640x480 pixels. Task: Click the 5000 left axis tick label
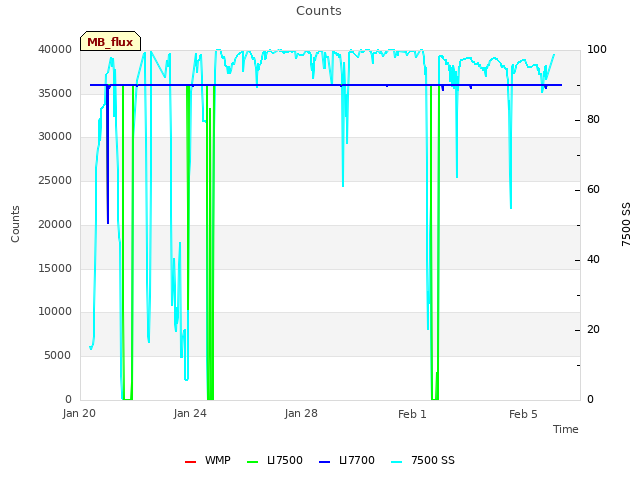[58, 356]
